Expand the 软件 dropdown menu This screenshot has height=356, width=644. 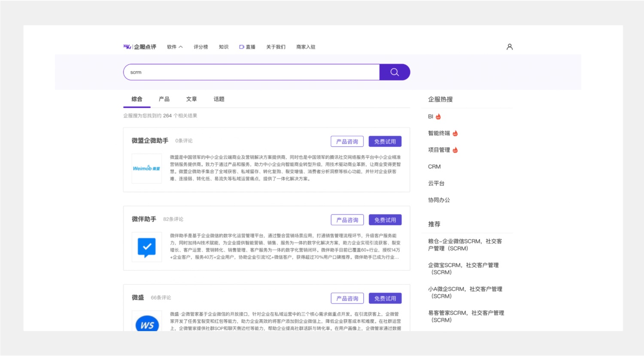coord(175,47)
